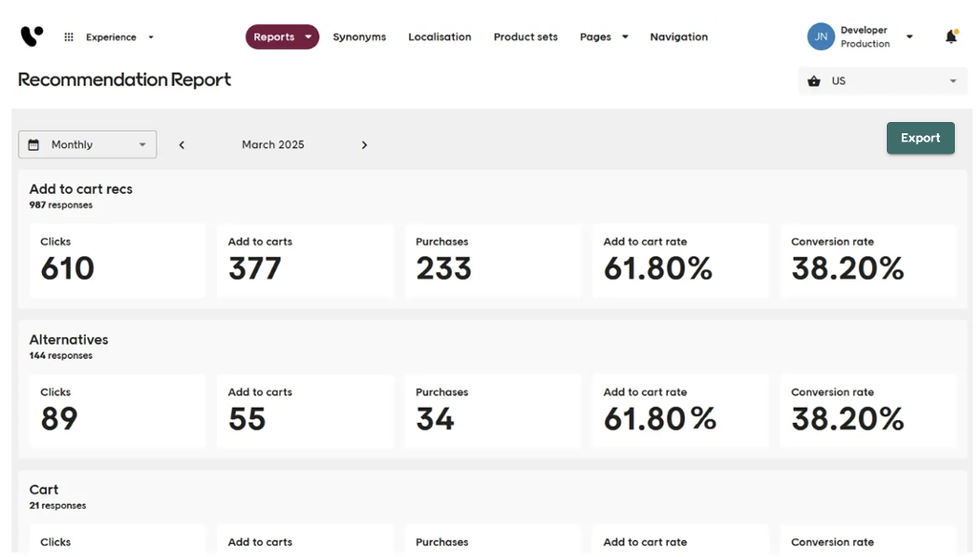Open the Product sets tab
This screenshot has width=980, height=557.
(525, 37)
